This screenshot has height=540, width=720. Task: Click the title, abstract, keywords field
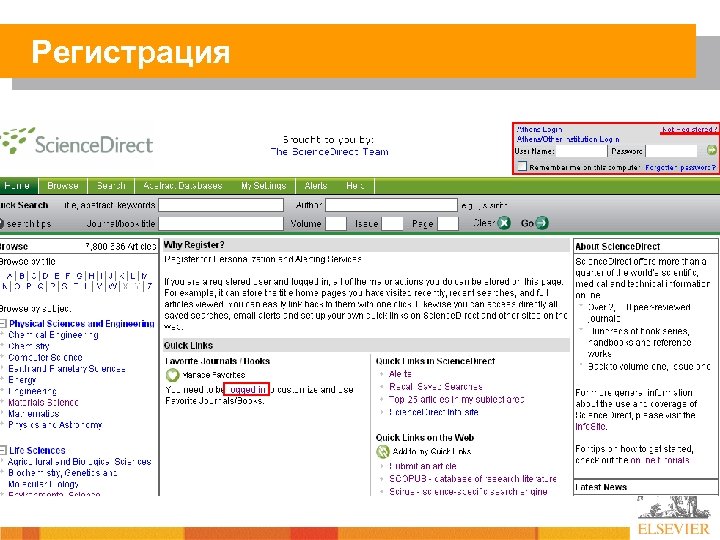tap(221, 205)
